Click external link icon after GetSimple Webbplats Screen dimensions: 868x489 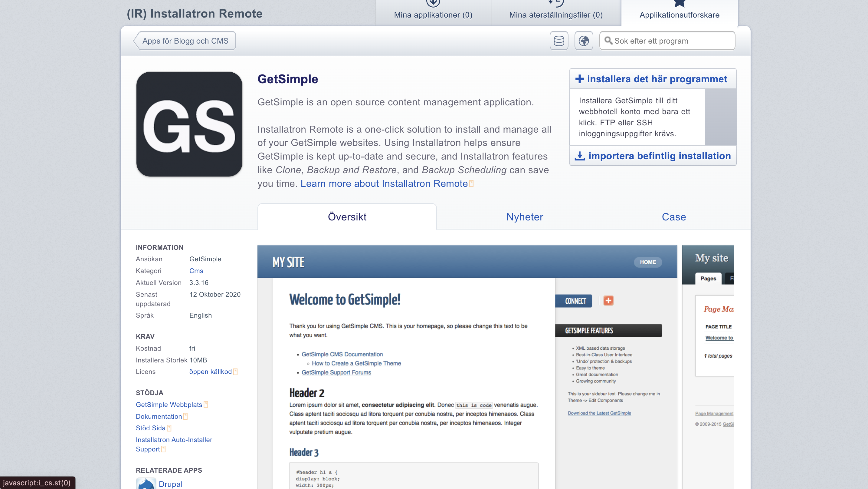pyautogui.click(x=206, y=404)
